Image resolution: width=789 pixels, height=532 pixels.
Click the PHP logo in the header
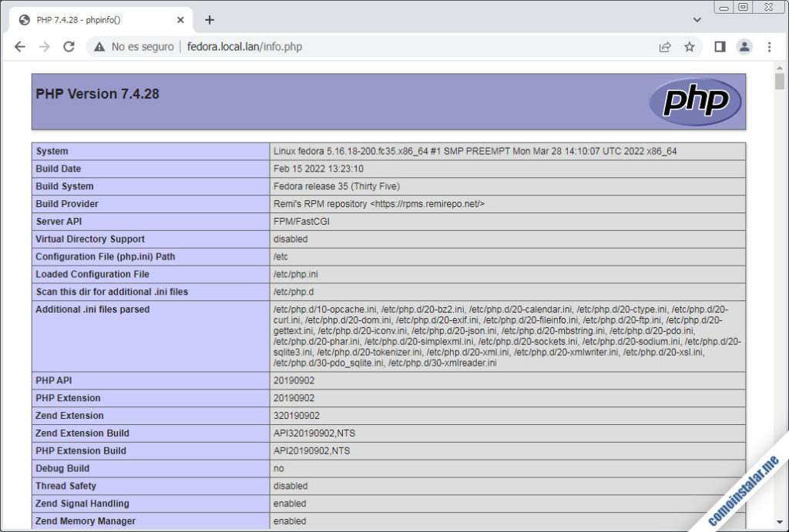click(695, 101)
